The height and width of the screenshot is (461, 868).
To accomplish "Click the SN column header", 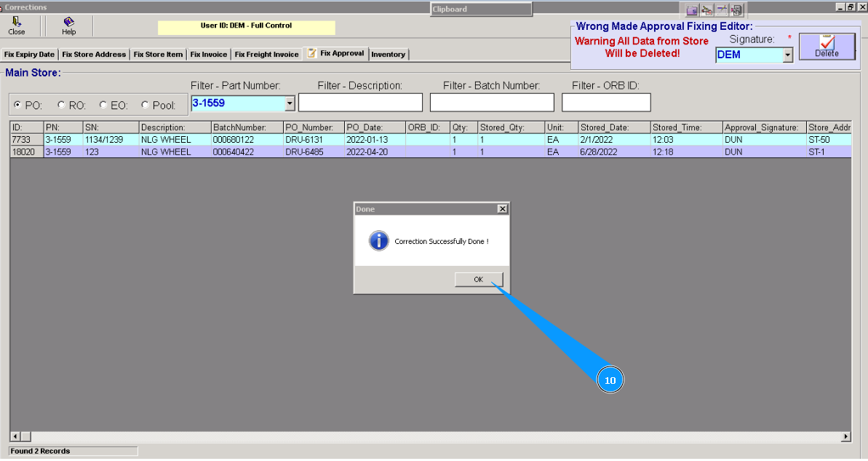I will coord(111,127).
